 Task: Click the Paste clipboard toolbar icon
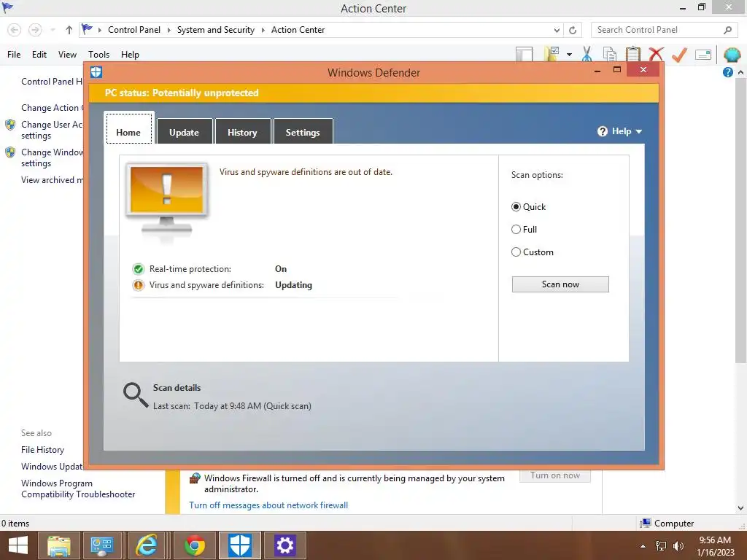coord(632,54)
